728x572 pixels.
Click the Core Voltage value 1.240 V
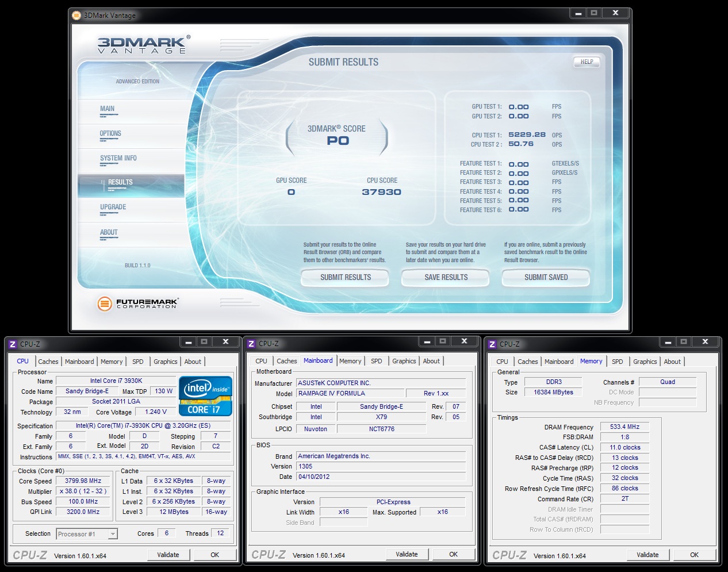click(156, 412)
